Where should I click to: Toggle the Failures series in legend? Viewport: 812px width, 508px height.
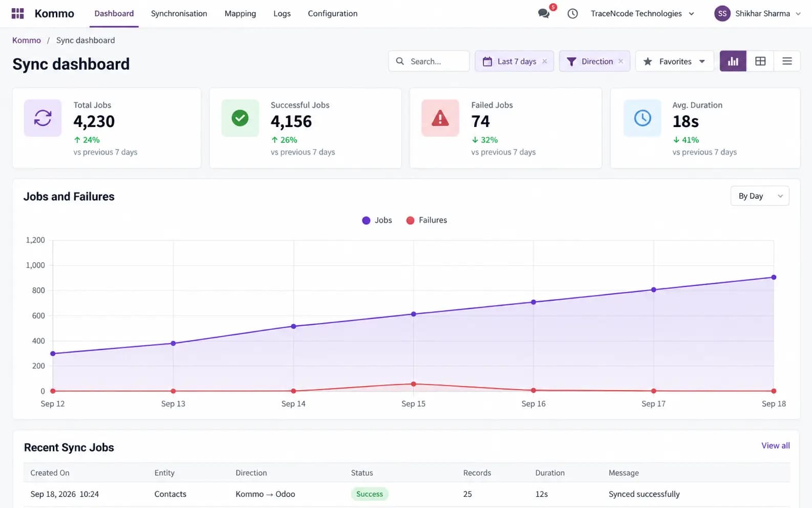coord(426,220)
